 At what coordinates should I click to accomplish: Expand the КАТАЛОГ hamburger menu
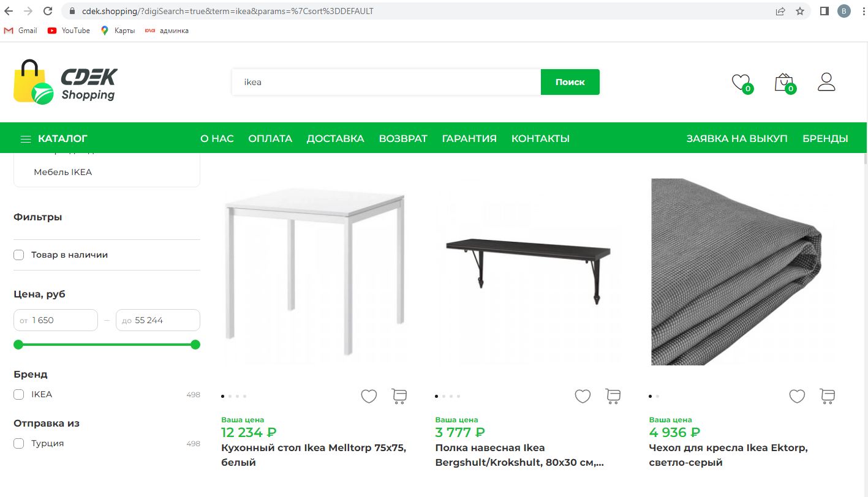pyautogui.click(x=26, y=139)
